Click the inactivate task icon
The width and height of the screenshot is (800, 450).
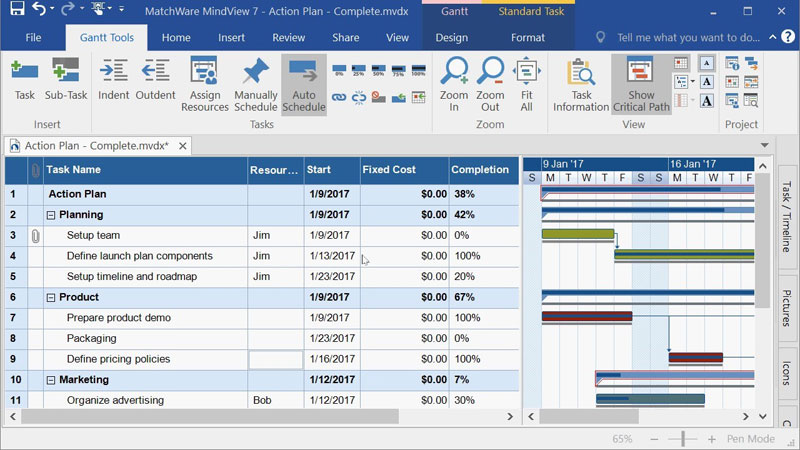(379, 97)
